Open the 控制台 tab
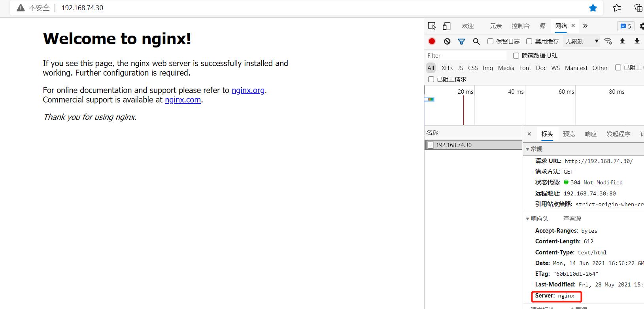The height and width of the screenshot is (309, 644). [520, 26]
